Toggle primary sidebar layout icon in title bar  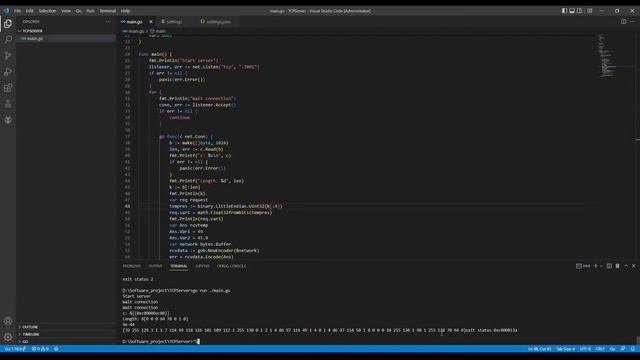pos(564,11)
